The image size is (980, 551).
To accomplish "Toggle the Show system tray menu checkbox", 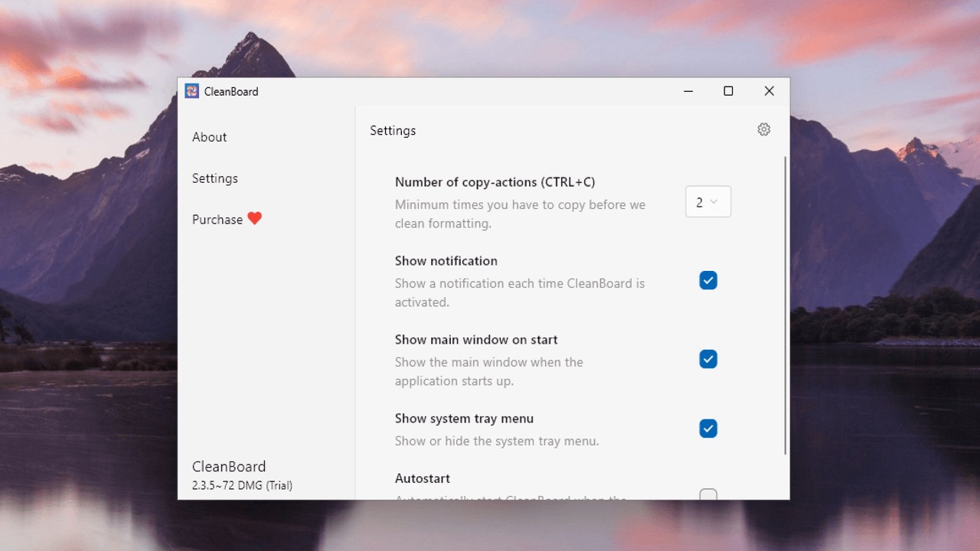I will [708, 429].
